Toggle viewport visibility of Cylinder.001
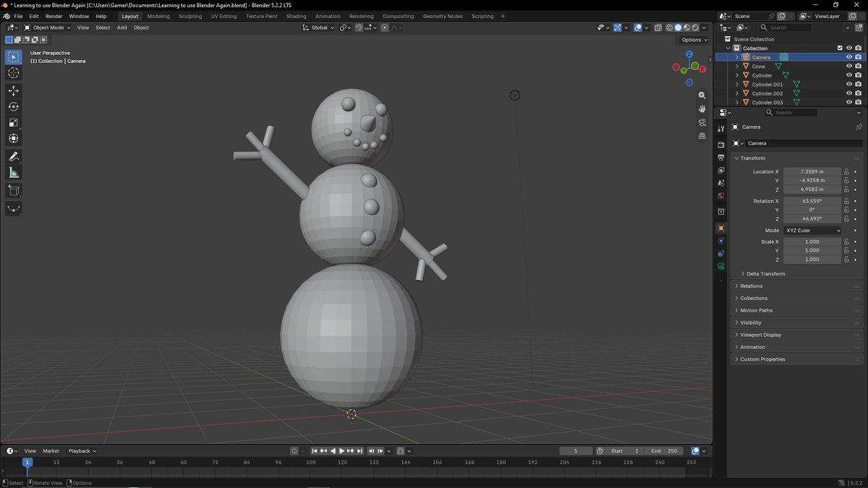 click(x=849, y=84)
